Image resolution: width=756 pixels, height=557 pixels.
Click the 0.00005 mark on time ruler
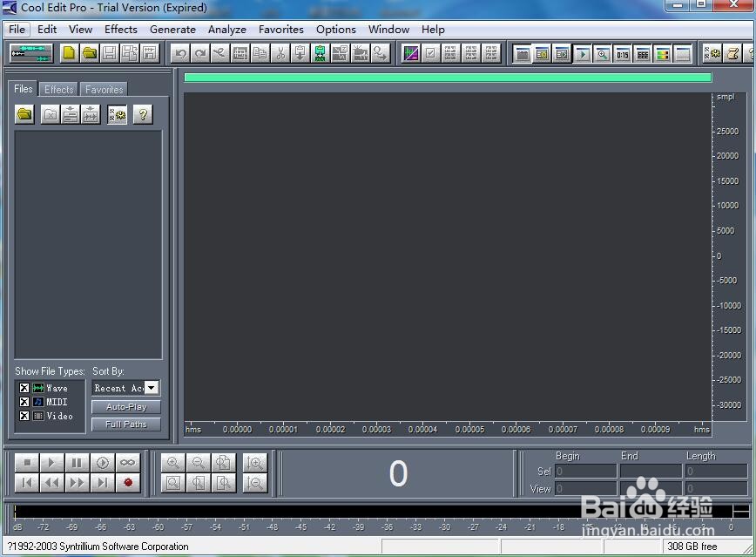click(x=469, y=429)
